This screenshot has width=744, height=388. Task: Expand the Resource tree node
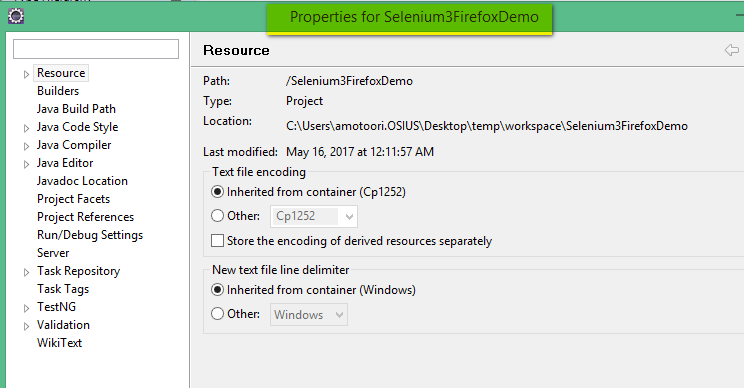[x=27, y=74]
